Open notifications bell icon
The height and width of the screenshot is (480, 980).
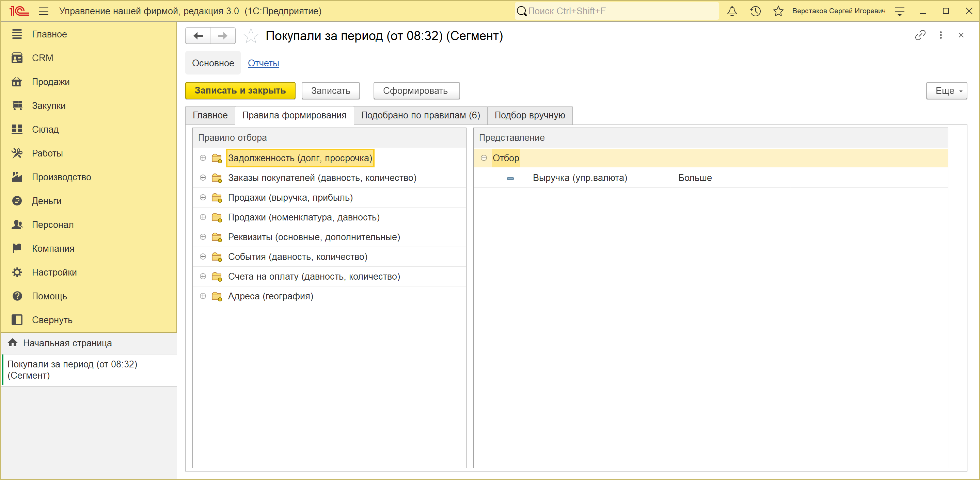tap(732, 11)
